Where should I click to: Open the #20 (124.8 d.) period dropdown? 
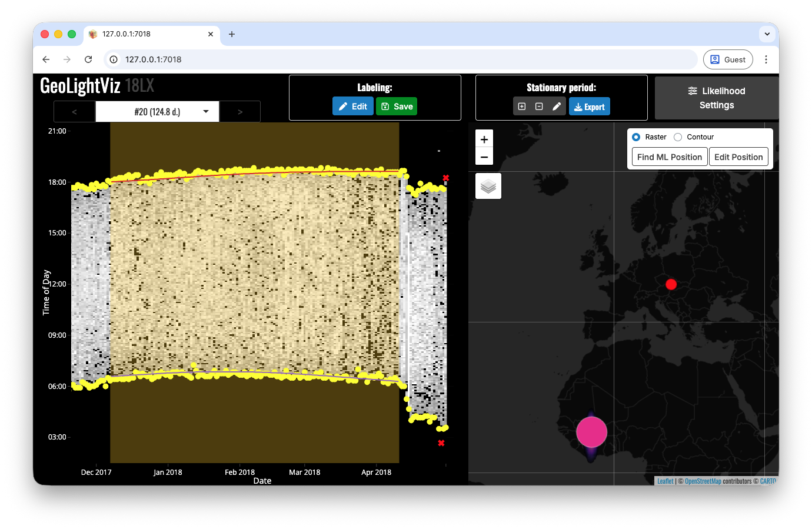157,112
